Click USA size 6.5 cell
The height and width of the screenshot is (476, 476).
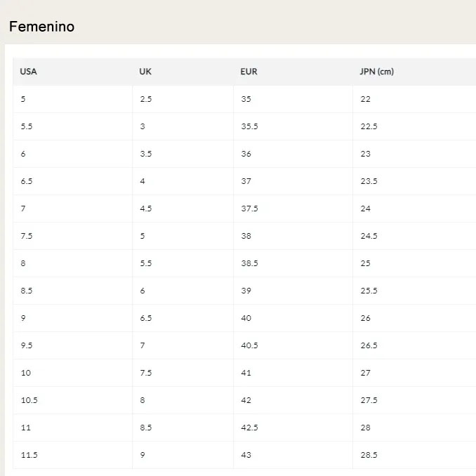click(72, 181)
